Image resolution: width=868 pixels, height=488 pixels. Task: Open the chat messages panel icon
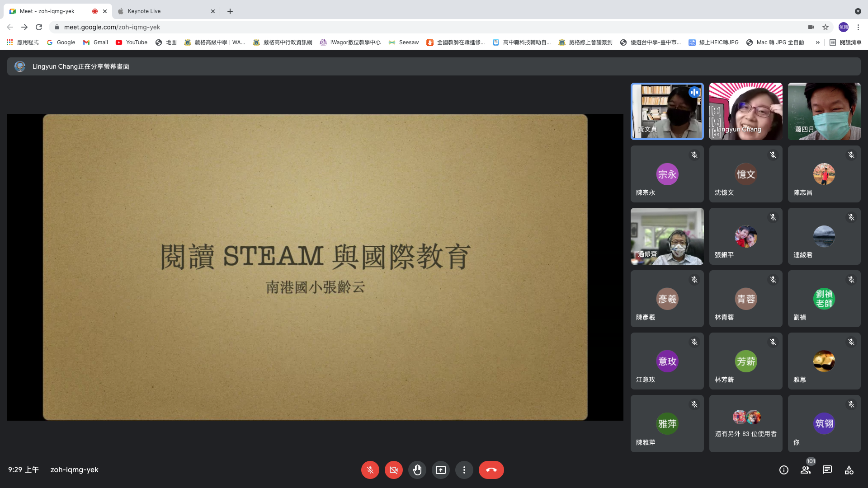click(x=827, y=470)
